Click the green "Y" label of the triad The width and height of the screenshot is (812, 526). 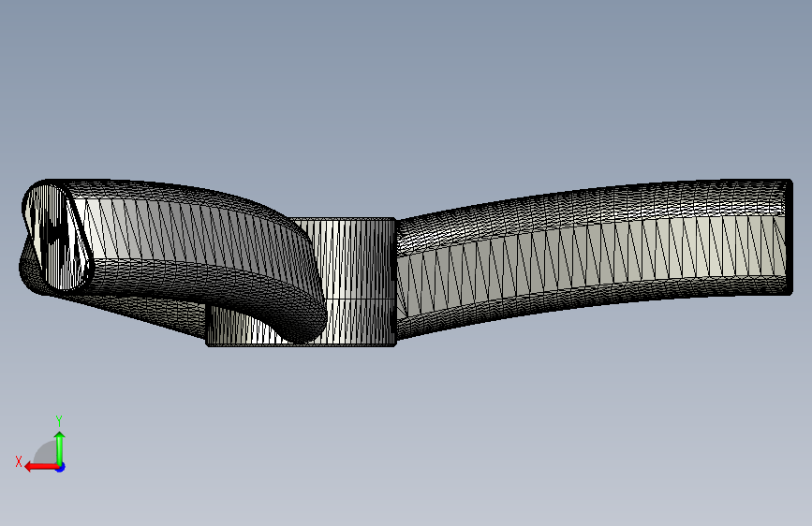click(59, 420)
